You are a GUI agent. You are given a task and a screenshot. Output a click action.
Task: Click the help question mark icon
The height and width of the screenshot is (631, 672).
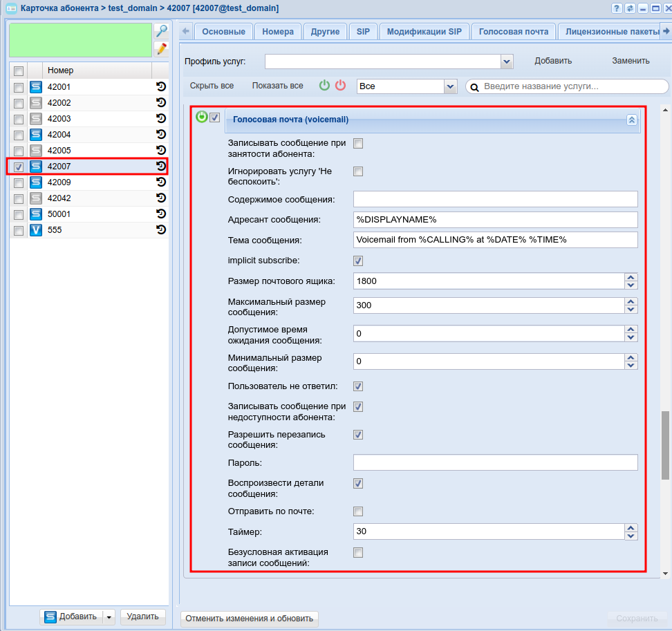(x=617, y=8)
